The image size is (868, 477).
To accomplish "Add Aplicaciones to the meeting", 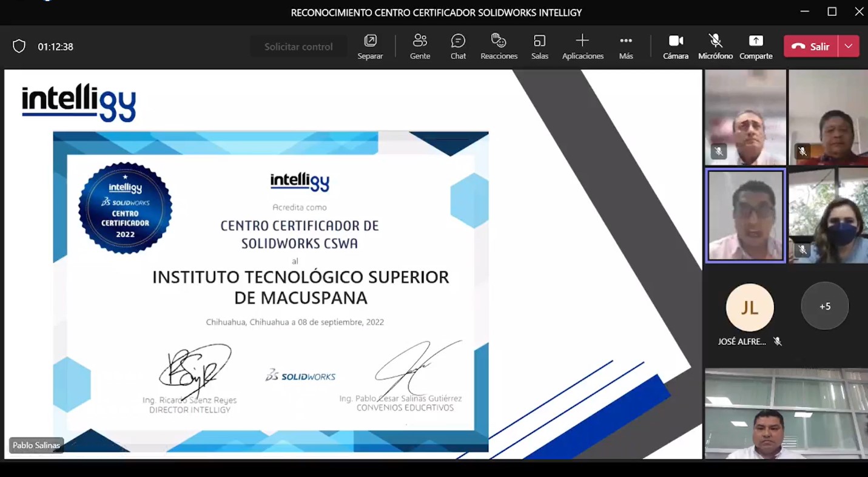I will tap(582, 47).
